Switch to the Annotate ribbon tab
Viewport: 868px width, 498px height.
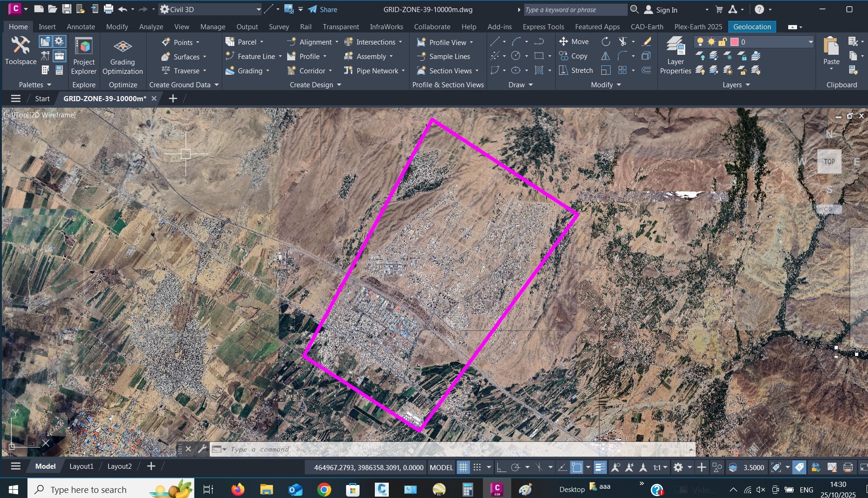[81, 27]
